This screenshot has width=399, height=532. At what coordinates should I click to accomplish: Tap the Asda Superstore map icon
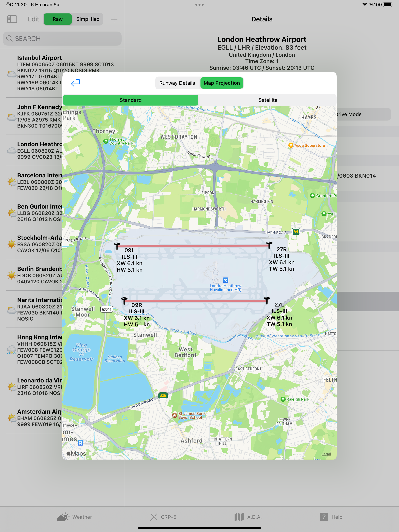coord(291,145)
